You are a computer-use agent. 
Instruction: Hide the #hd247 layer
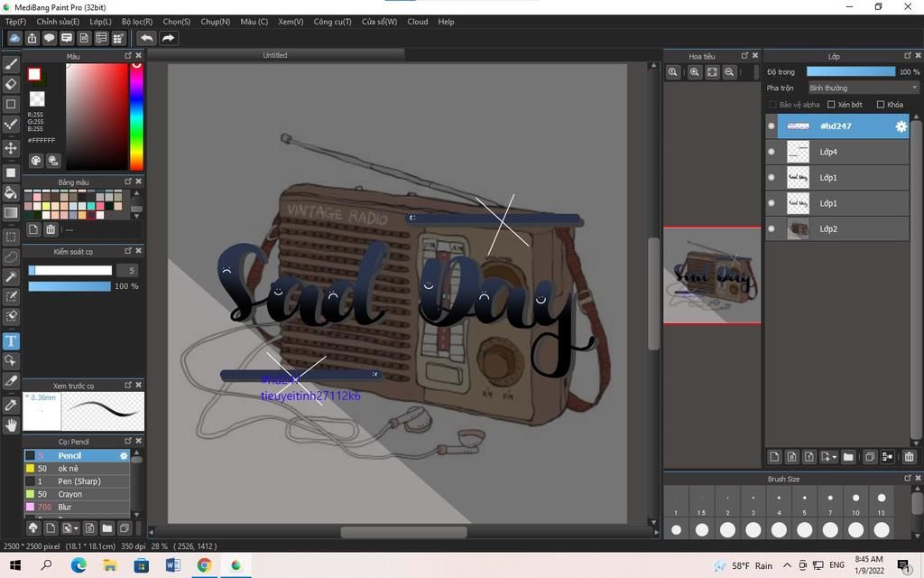[771, 126]
